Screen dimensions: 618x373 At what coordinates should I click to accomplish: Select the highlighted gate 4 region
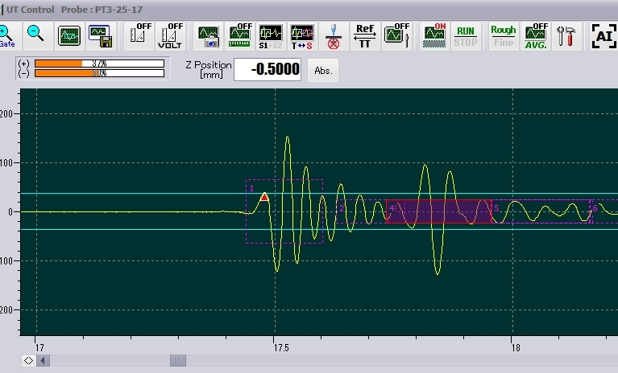[x=439, y=212]
